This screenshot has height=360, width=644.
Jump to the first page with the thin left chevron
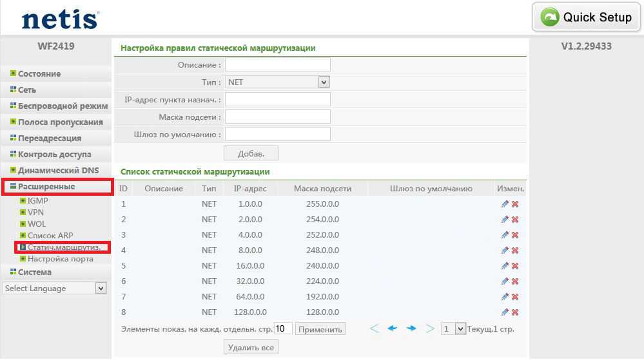374,328
